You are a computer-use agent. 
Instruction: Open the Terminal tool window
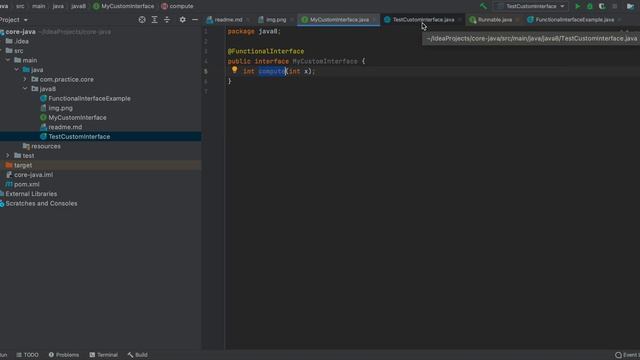(104, 355)
